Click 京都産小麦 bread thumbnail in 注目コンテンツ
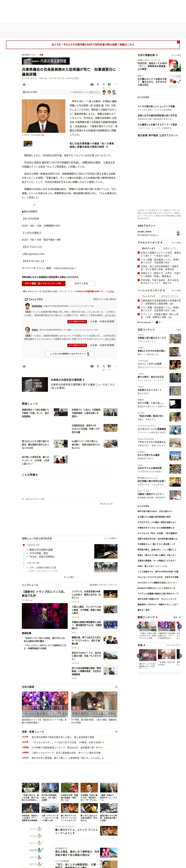 175,339
